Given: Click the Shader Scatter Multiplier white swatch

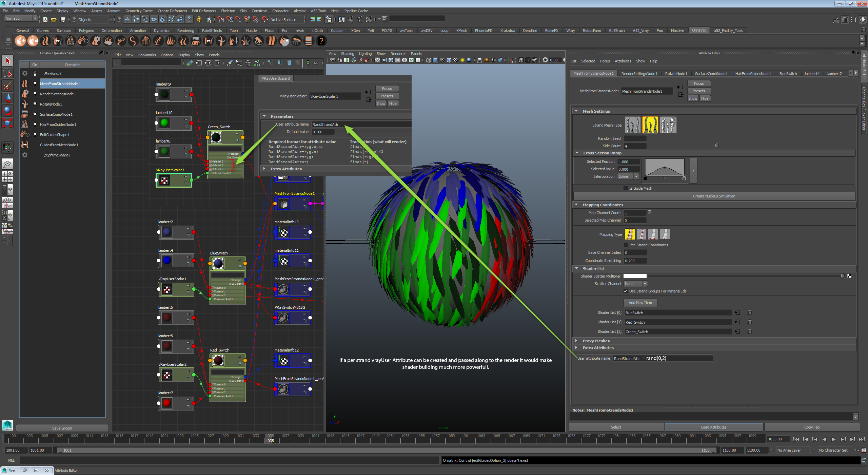Looking at the screenshot, I should pos(635,276).
